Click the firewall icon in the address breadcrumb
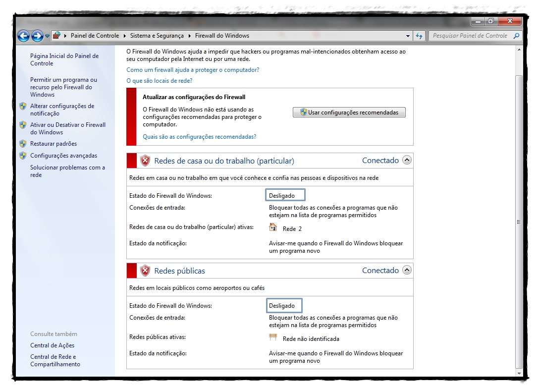Screen dimensions: 540x392 click(x=56, y=36)
